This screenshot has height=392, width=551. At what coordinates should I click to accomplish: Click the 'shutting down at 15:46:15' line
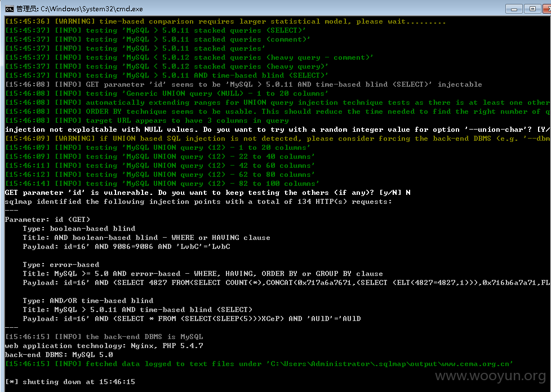[70, 382]
